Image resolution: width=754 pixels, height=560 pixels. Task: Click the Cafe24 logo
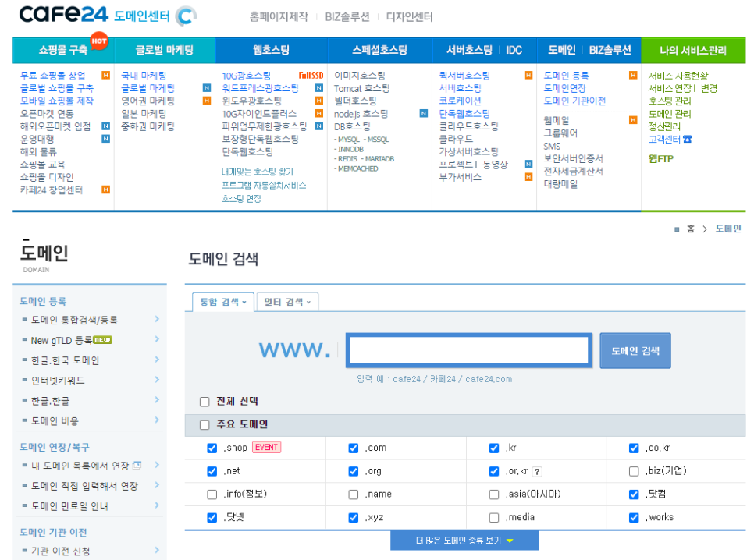(x=63, y=14)
